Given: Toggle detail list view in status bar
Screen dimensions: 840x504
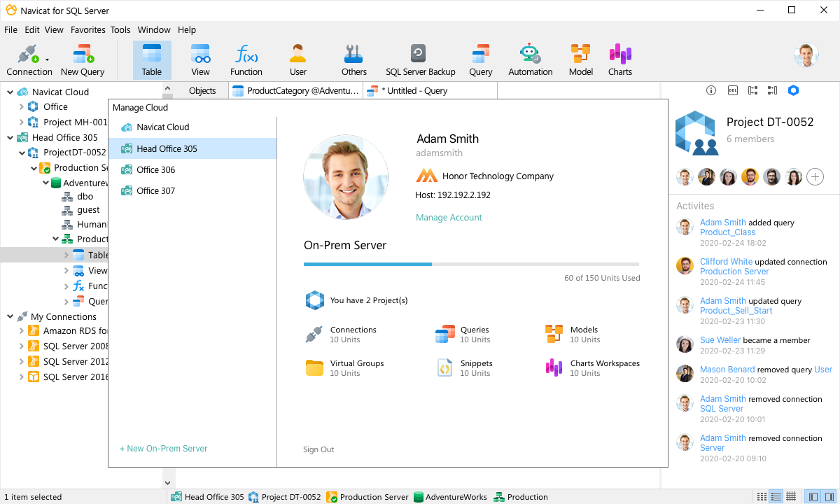Looking at the screenshot, I should (x=776, y=497).
